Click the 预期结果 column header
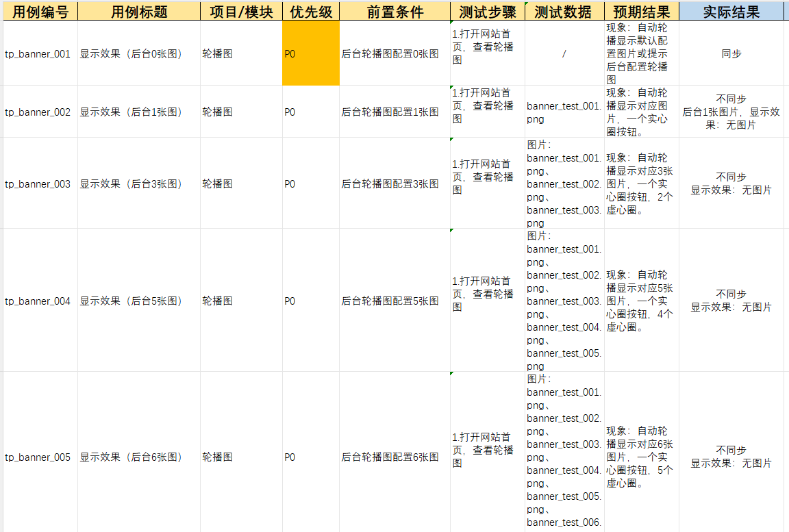The width and height of the screenshot is (789, 532). point(640,11)
